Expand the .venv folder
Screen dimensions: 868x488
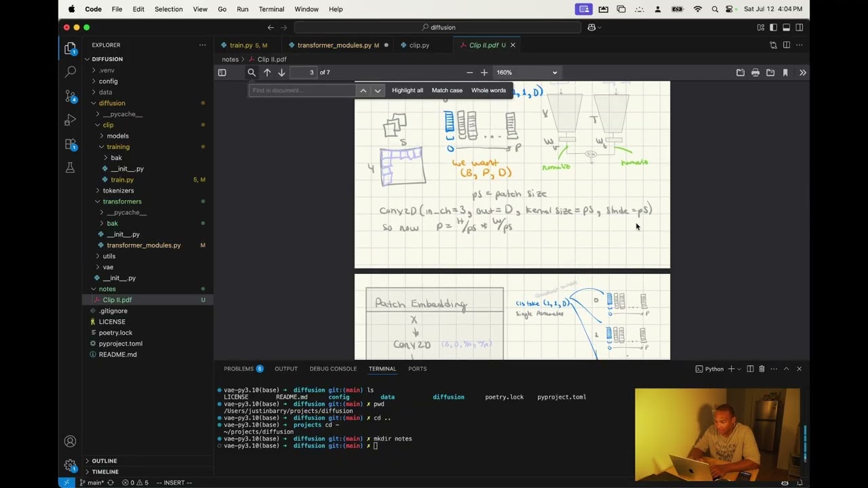click(x=106, y=70)
